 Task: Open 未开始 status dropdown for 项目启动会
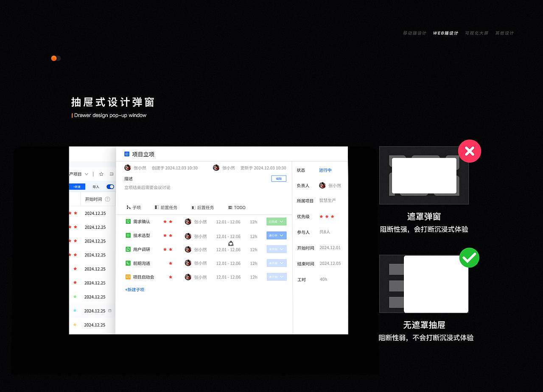point(277,277)
